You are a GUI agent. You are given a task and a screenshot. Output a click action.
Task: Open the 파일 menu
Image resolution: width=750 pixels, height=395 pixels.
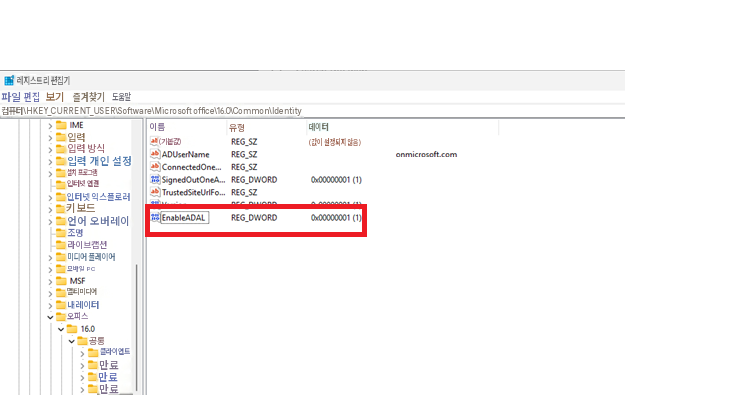pos(11,97)
